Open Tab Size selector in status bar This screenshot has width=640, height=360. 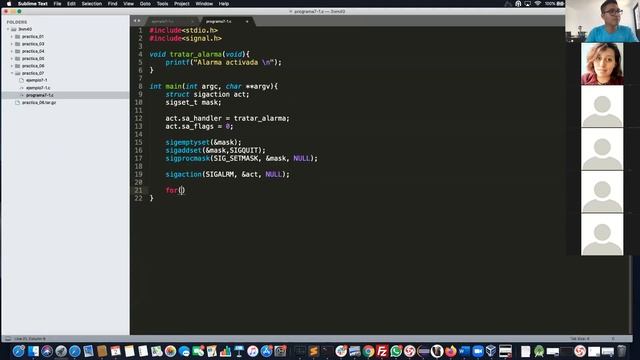coord(580,339)
